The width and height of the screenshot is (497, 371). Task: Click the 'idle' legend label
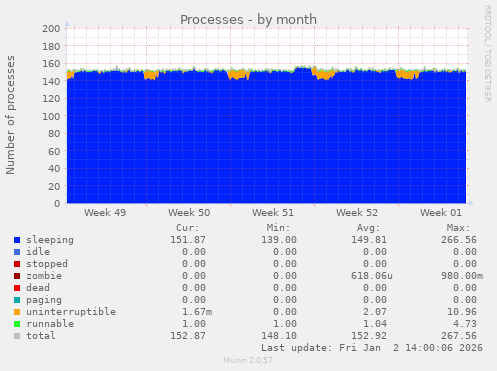(x=38, y=252)
